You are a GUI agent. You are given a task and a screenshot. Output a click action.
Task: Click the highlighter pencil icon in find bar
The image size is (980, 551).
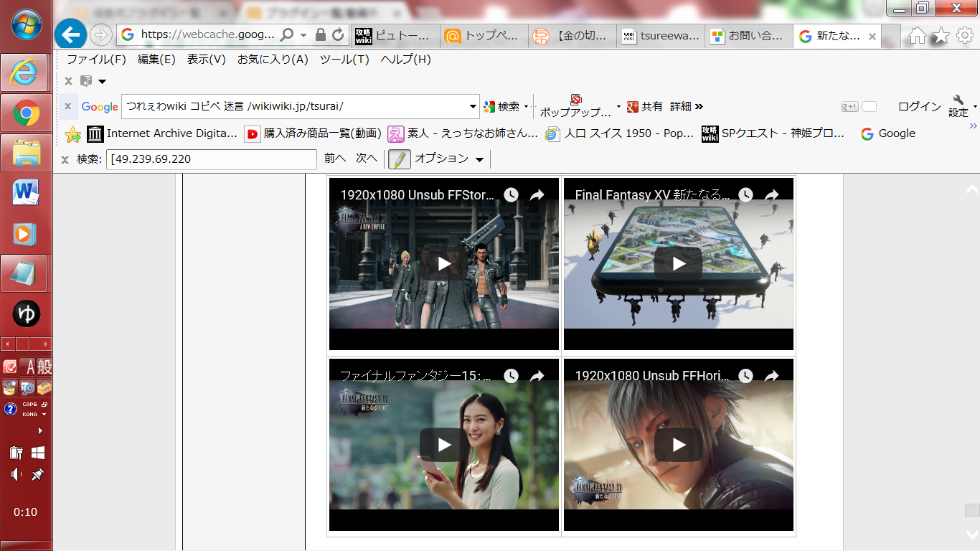pos(400,159)
